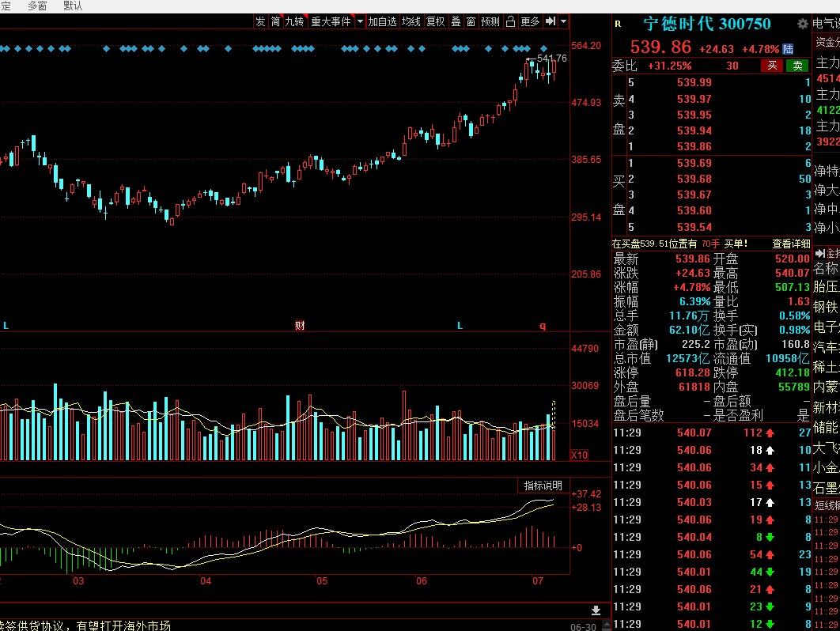Click the 金额 value 62.10亿
The width and height of the screenshot is (840, 631).
click(690, 330)
